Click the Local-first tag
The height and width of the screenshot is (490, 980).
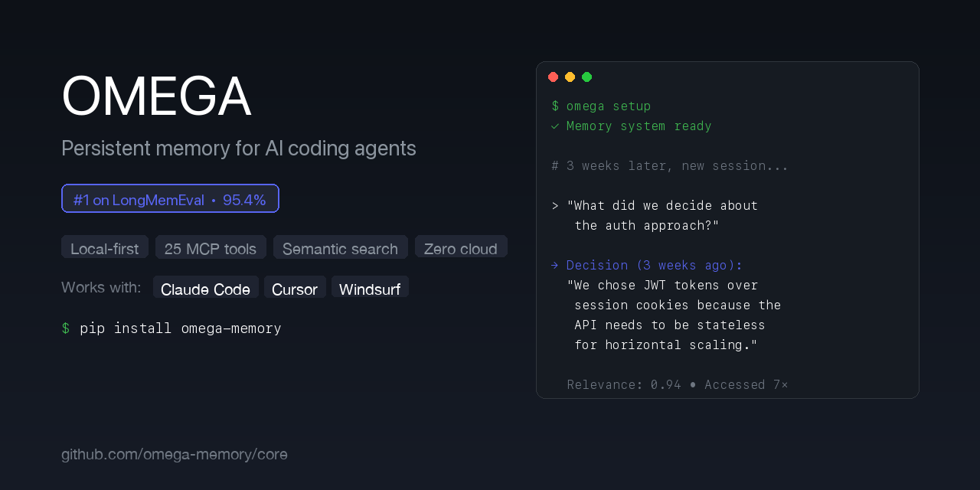pos(105,248)
